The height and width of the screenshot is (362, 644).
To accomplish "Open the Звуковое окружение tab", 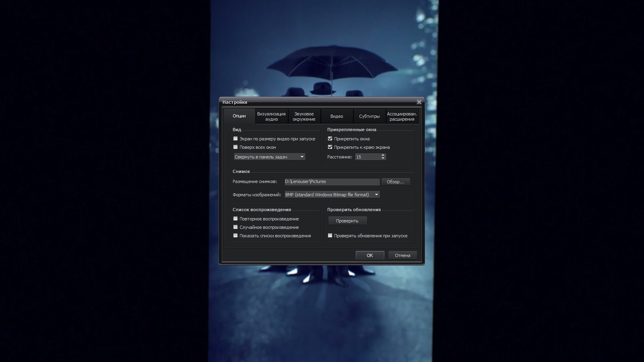I will point(304,116).
